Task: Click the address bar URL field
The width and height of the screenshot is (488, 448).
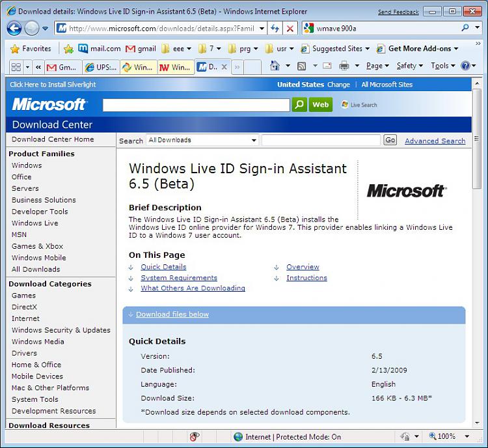Action: (161, 29)
